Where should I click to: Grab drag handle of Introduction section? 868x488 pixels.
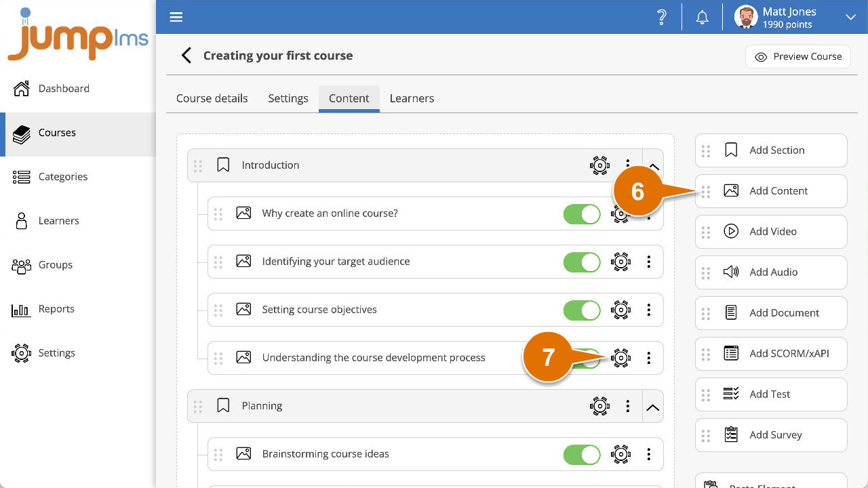(198, 165)
